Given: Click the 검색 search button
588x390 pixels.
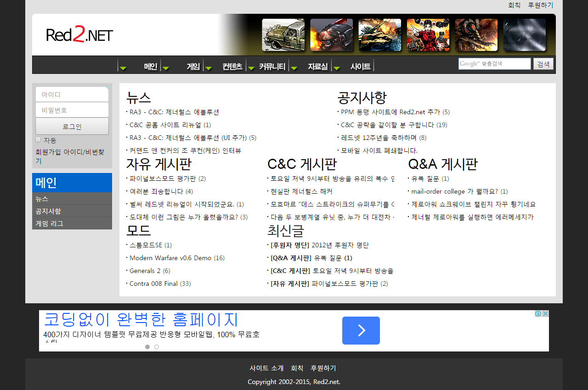Looking at the screenshot, I should tap(543, 64).
